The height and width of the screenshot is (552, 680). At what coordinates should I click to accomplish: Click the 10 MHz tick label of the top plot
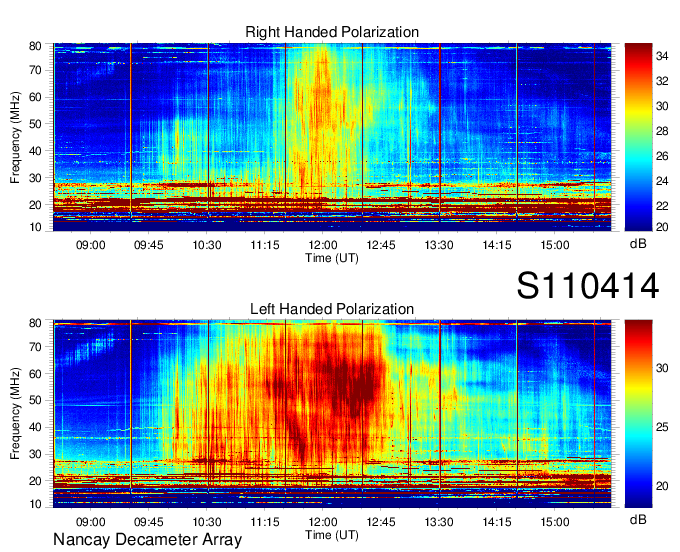tap(35, 227)
